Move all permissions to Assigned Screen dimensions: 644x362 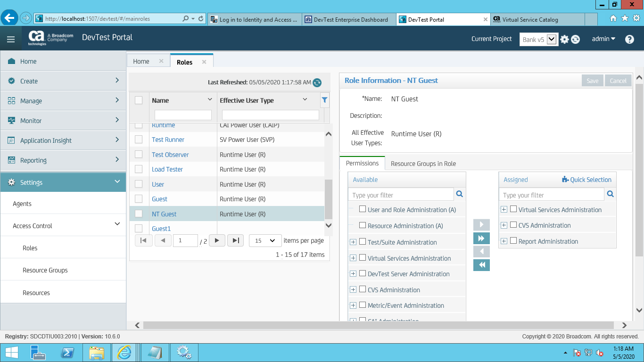click(x=481, y=238)
